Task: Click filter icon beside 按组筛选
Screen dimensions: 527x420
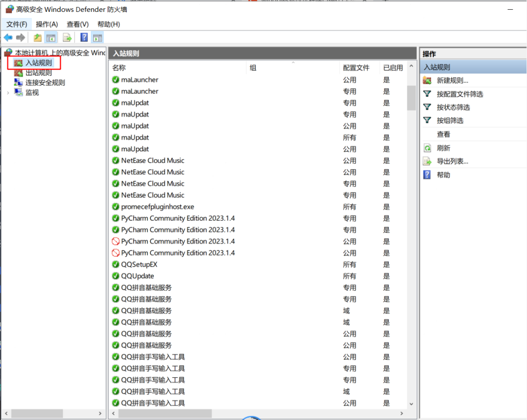Action: tap(427, 120)
